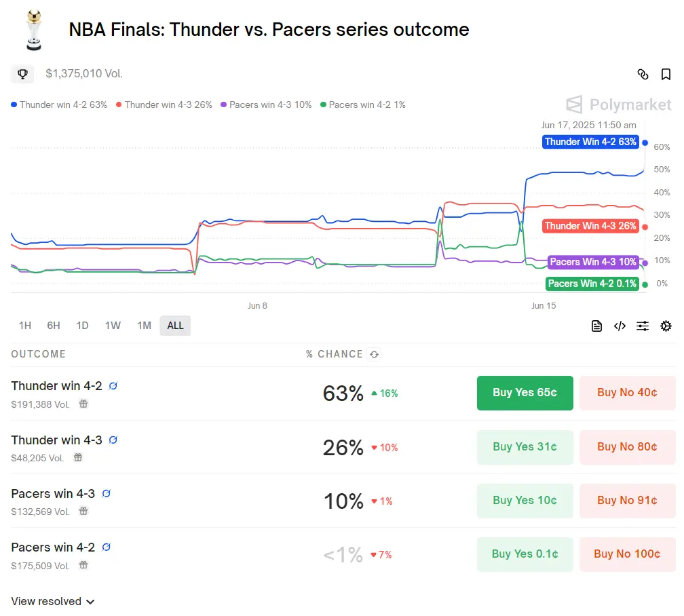Open the embed code icon

(x=620, y=326)
